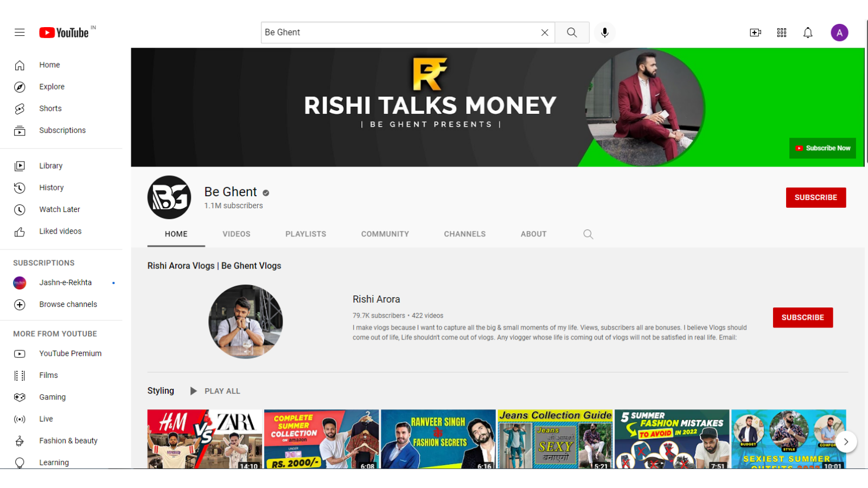The width and height of the screenshot is (868, 488).
Task: Open Films in the sidebar
Action: coord(61,375)
